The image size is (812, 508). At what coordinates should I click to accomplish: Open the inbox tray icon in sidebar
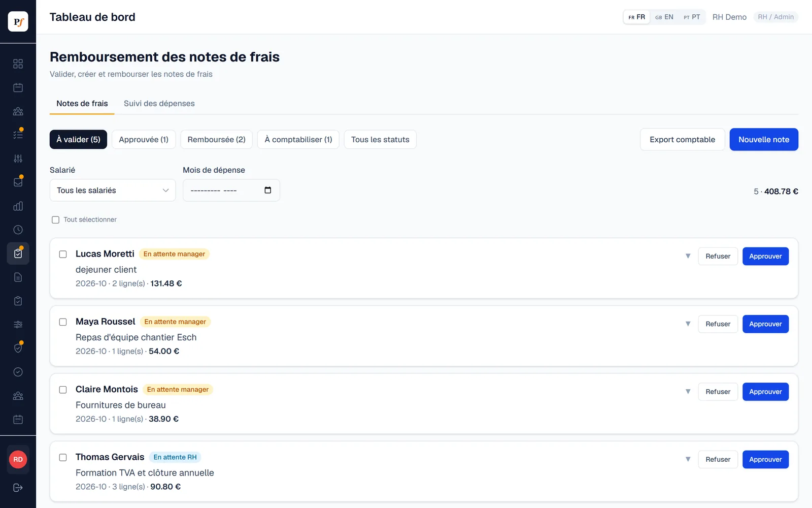coord(18,182)
